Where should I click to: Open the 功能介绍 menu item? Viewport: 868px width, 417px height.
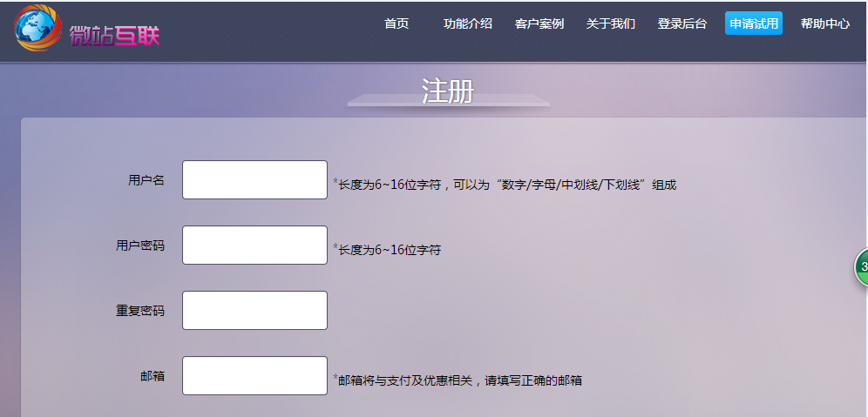[468, 24]
